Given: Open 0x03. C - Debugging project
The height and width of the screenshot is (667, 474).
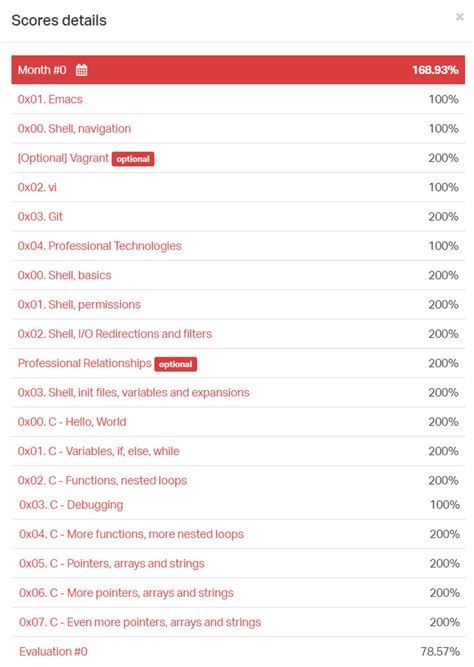Looking at the screenshot, I should click(x=71, y=505).
